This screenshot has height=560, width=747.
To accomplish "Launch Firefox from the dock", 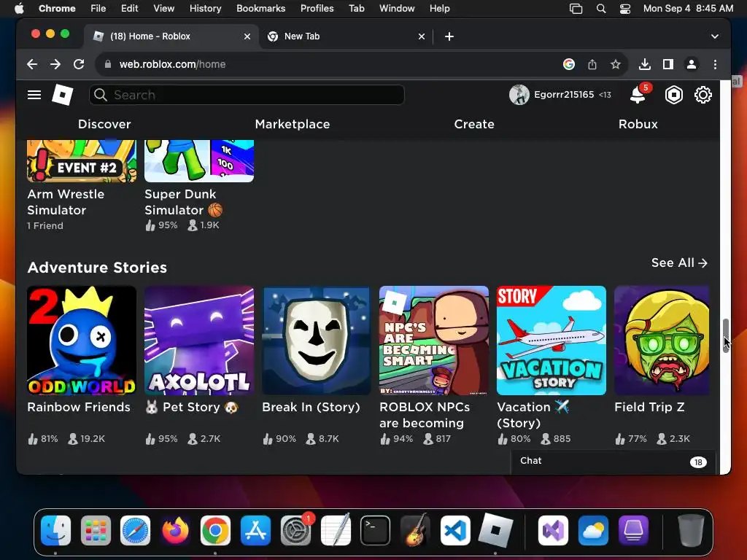I will (x=175, y=531).
